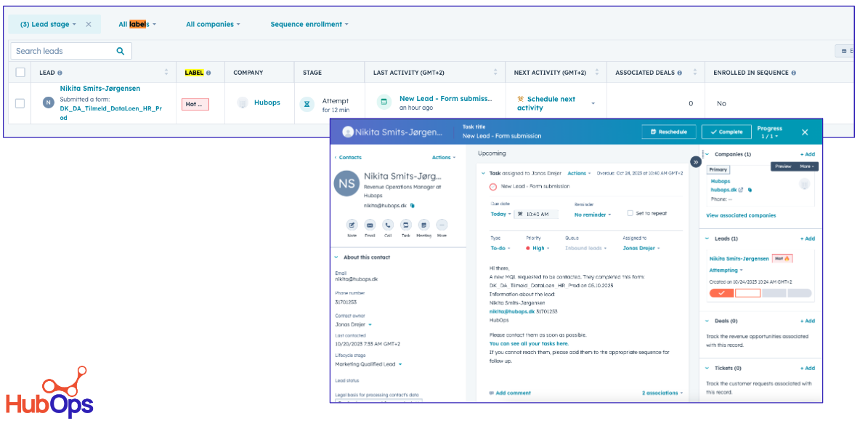Click the NS contact avatar
Screen dimensions: 868x421
coord(346,184)
